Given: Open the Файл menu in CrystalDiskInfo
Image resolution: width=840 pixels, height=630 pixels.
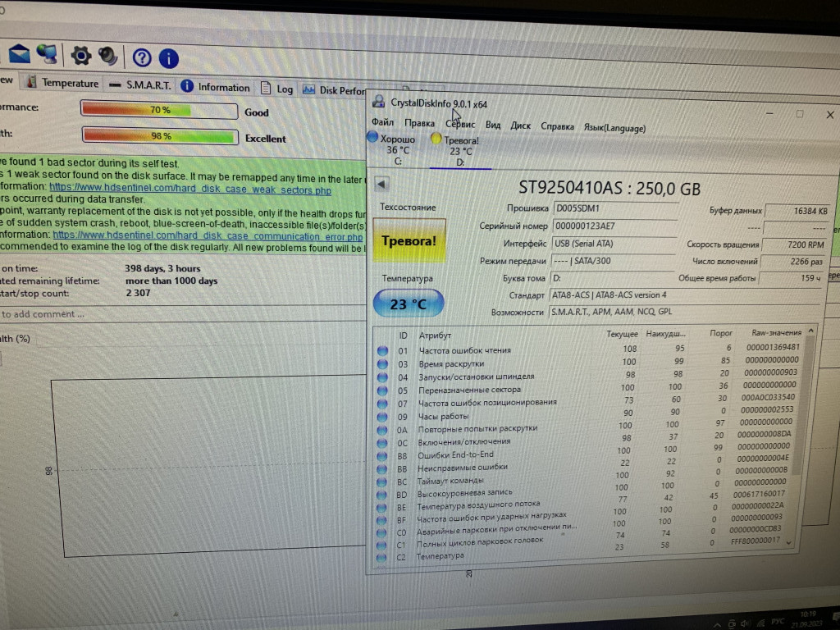Looking at the screenshot, I should [x=382, y=122].
